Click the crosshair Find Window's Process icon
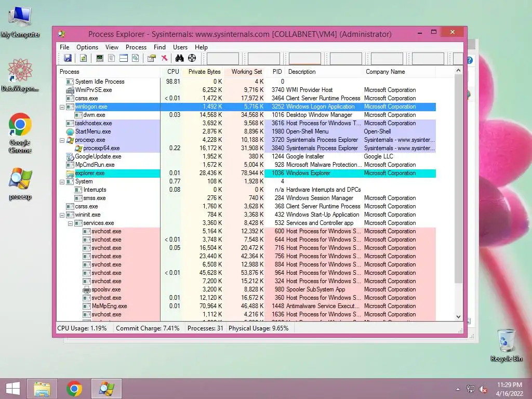Image resolution: width=532 pixels, height=399 pixels. pyautogui.click(x=192, y=58)
